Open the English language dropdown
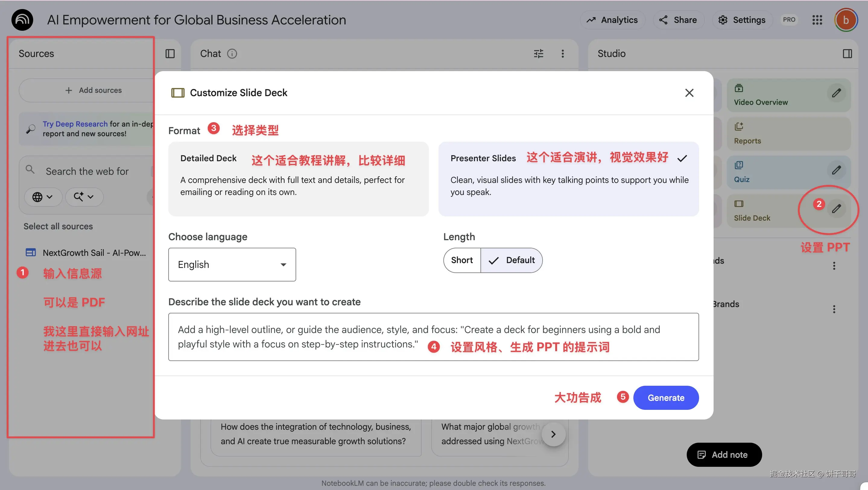The width and height of the screenshot is (868, 490). tap(232, 265)
